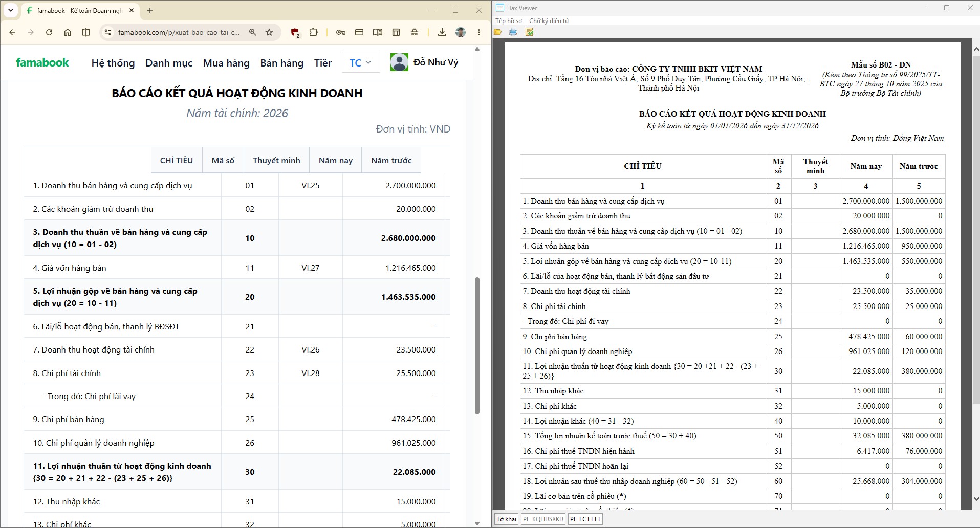Close the famabook browser tab
This screenshot has height=528, width=980.
pyautogui.click(x=132, y=10)
